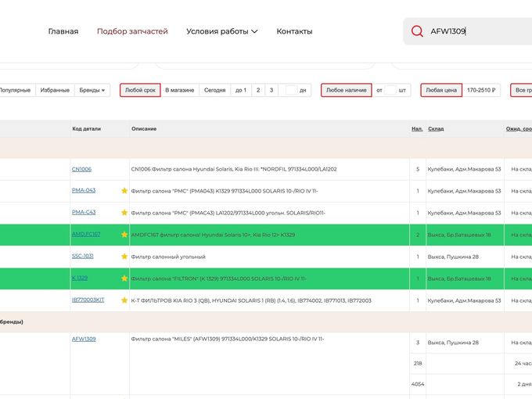Click the minimum quantity шт input
532x399 pixels.
[390, 90]
